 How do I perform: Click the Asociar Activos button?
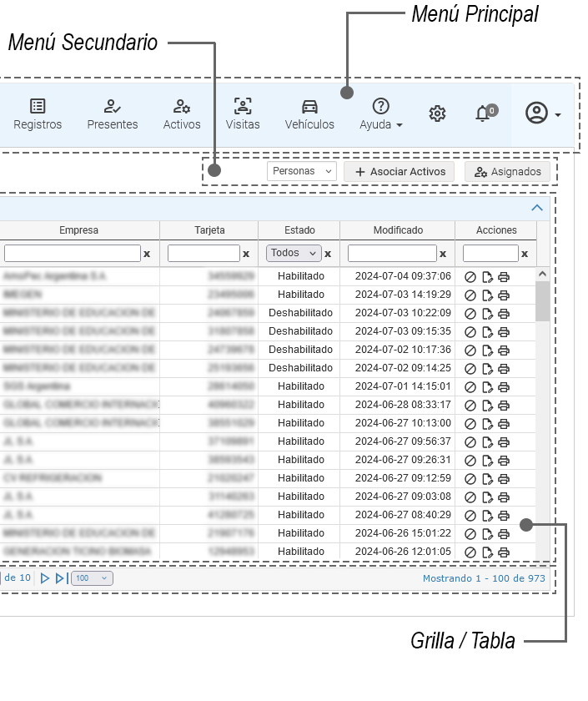(400, 171)
